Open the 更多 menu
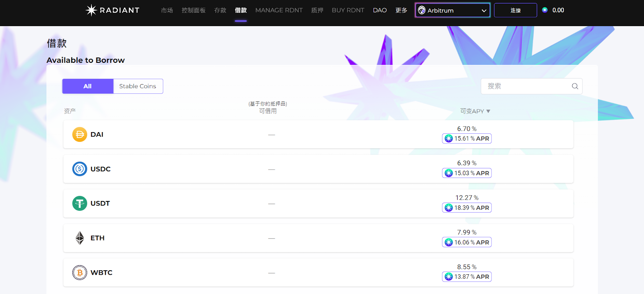644x294 pixels. pos(401,10)
